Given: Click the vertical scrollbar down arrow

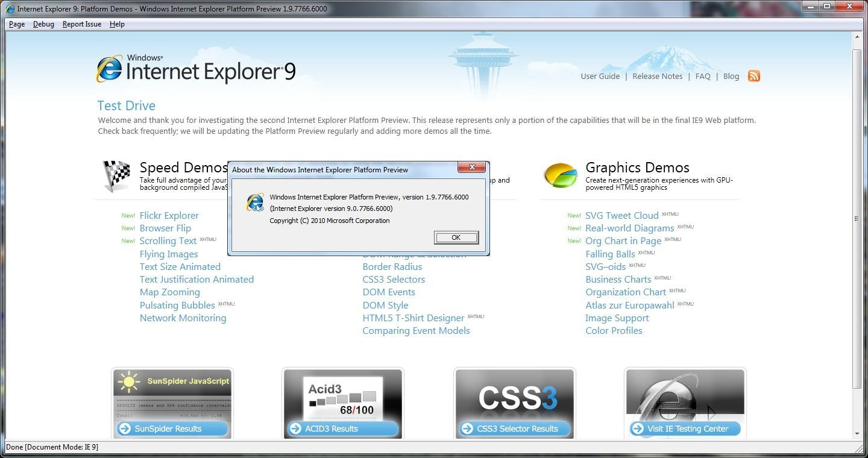Looking at the screenshot, I should click(x=857, y=433).
